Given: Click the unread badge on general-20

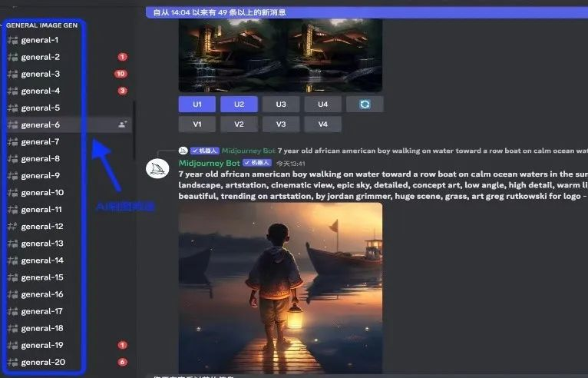Looking at the screenshot, I should [x=122, y=362].
